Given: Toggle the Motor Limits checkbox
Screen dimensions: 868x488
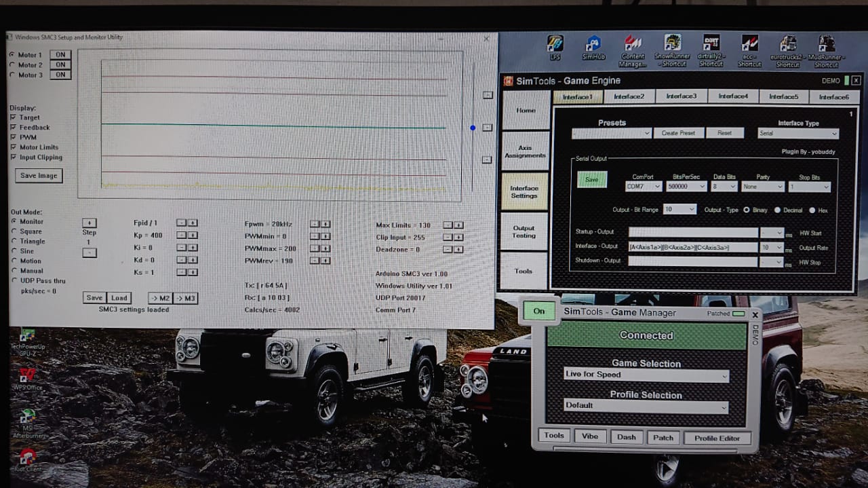Looking at the screenshot, I should (14, 147).
